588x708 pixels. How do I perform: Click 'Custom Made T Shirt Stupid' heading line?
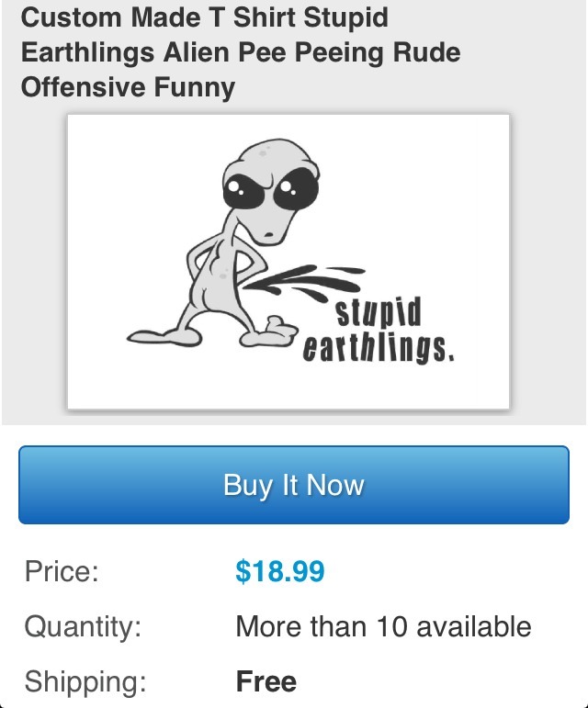coord(205,17)
